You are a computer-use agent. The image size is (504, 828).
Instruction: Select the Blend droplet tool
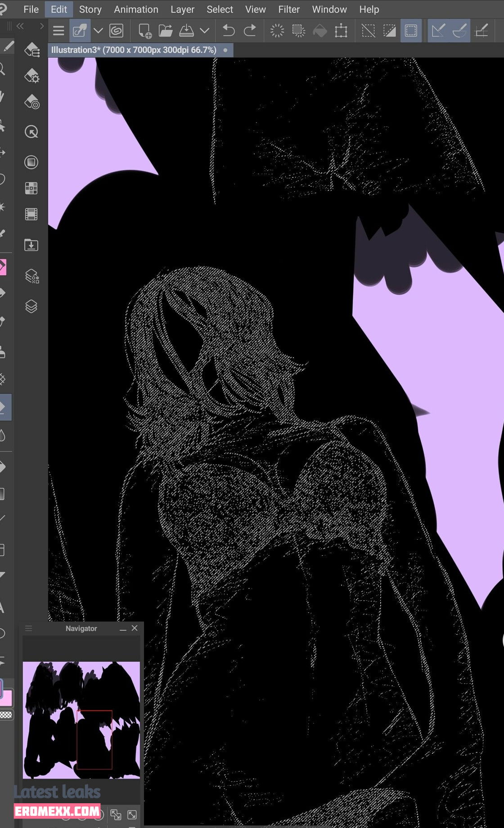[x=3, y=435]
